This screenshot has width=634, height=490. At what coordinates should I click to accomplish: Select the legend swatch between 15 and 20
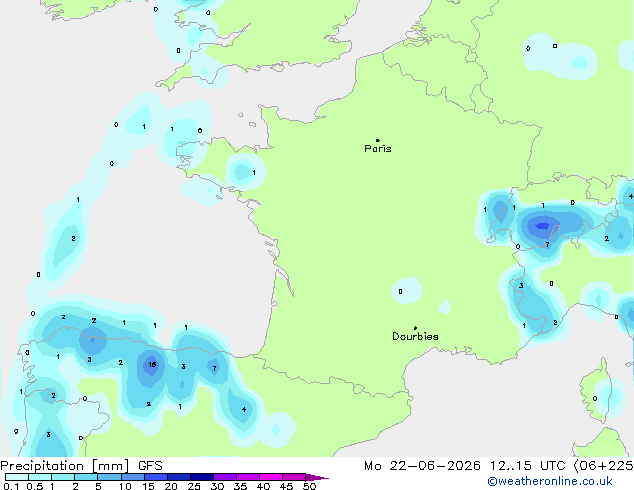156,477
